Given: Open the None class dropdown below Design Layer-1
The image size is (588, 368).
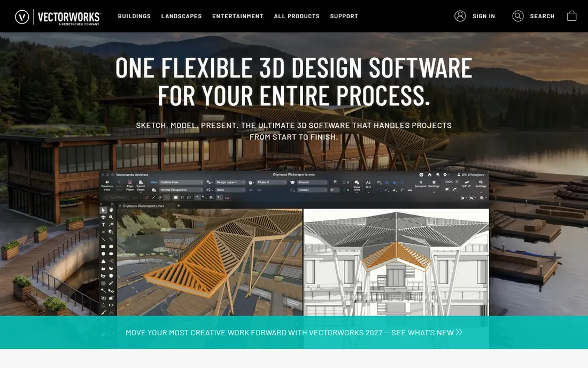Looking at the screenshot, I should click(x=230, y=190).
